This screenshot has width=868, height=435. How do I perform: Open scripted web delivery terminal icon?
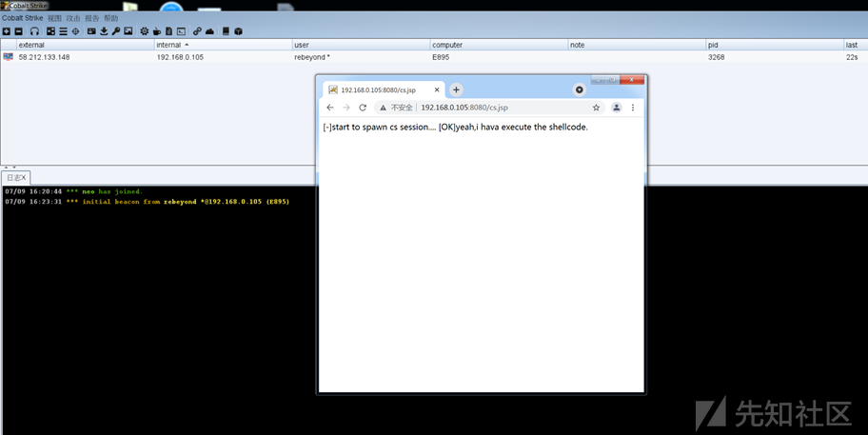click(x=181, y=31)
